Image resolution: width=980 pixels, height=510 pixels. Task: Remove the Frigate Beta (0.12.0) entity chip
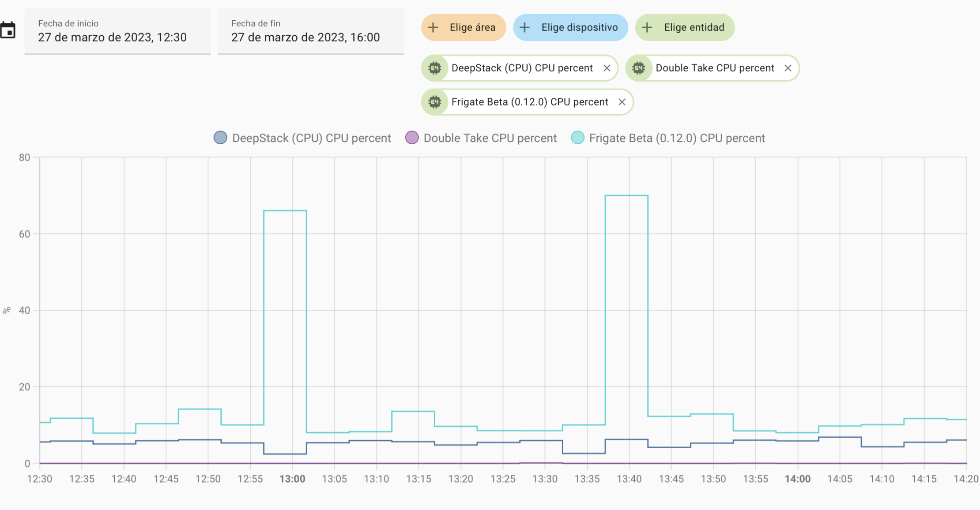tap(622, 102)
